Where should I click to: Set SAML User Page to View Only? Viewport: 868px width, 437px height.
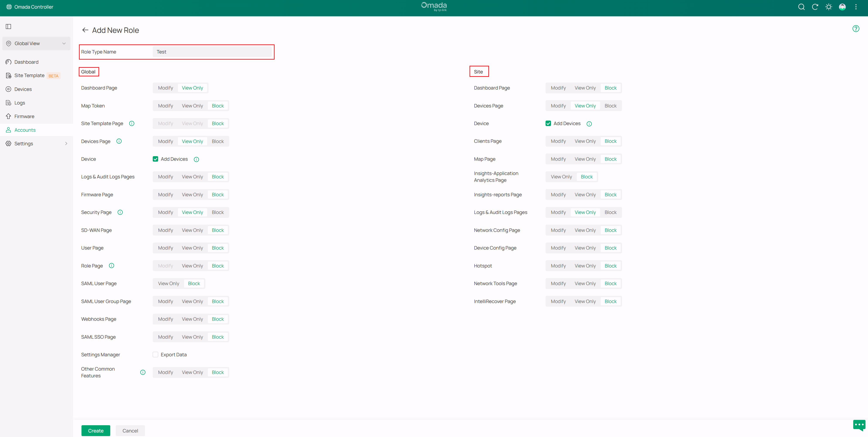pos(168,284)
